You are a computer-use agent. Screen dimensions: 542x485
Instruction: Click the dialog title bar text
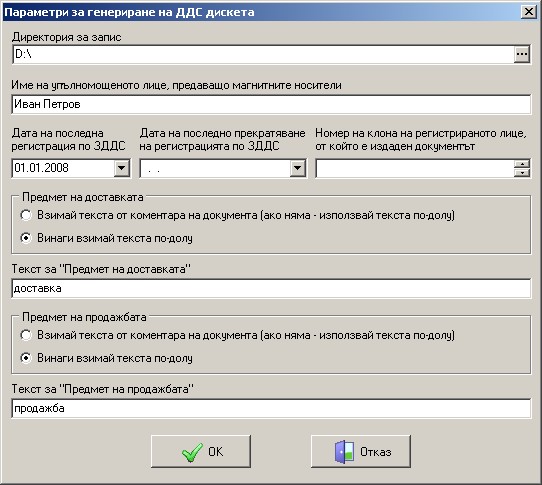click(x=129, y=12)
